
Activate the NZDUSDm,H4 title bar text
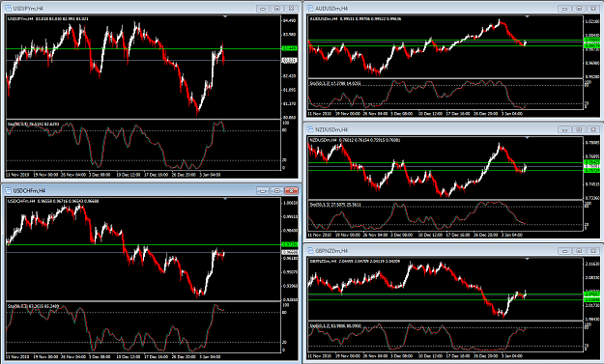tap(331, 130)
